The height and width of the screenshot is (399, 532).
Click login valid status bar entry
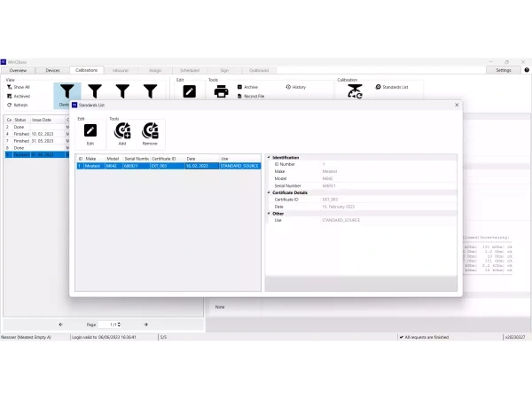(x=104, y=337)
